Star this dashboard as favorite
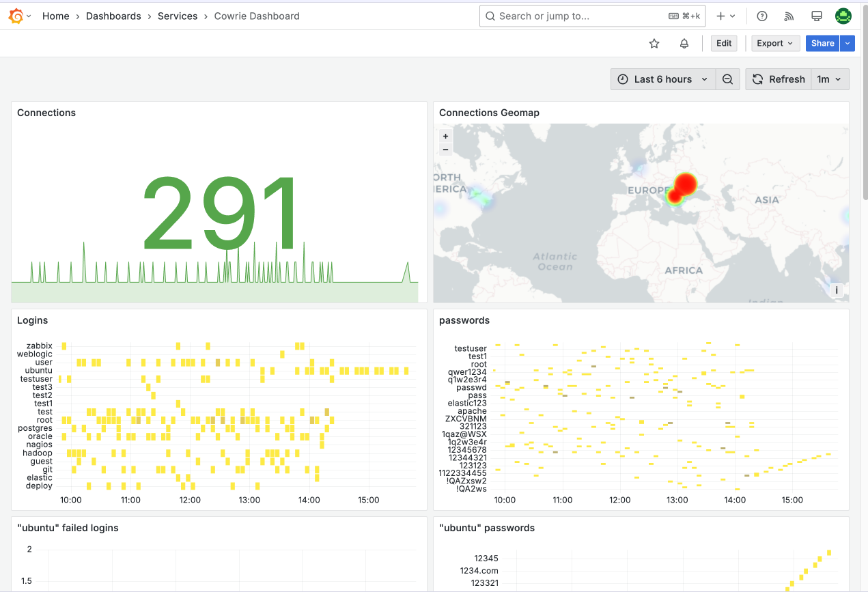Image resolution: width=868 pixels, height=592 pixels. click(654, 44)
